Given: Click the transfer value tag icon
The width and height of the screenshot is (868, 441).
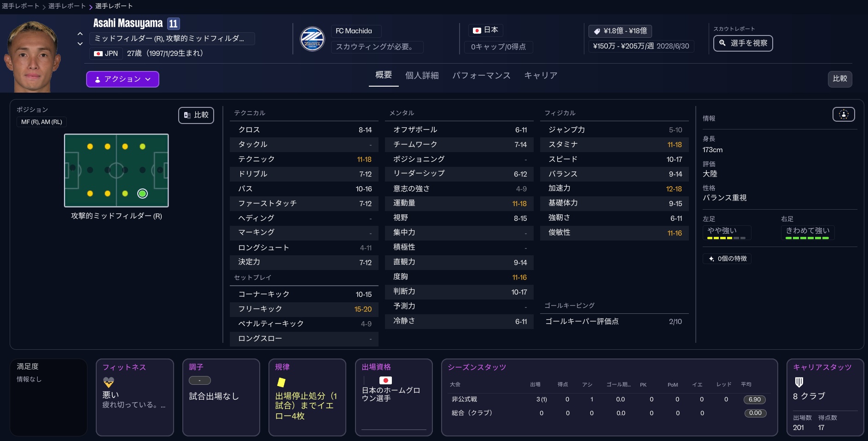Looking at the screenshot, I should [597, 31].
